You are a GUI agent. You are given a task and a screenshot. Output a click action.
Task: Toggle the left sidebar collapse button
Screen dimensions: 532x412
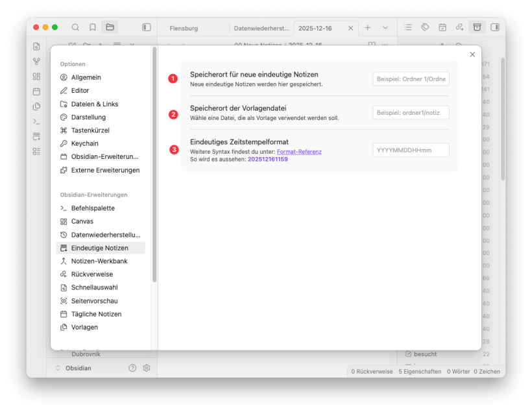pos(147,27)
